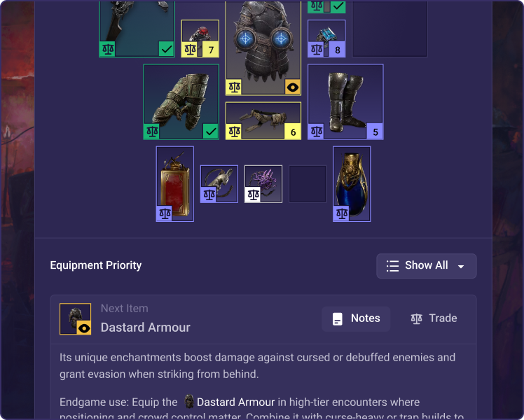Select the red ring slot numbered 7

coord(200,38)
